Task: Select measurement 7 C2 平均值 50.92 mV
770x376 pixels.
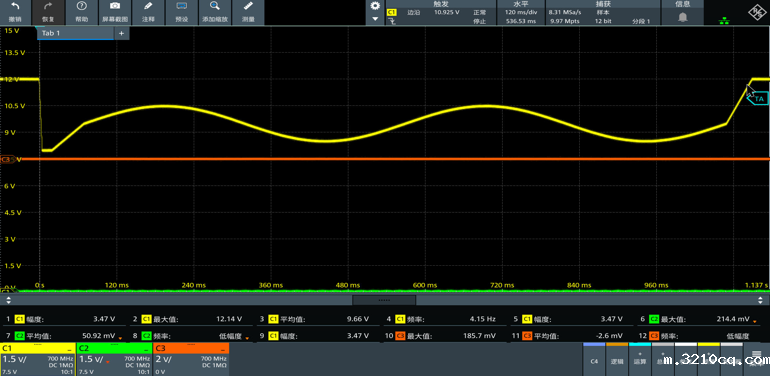Action: 63,336
